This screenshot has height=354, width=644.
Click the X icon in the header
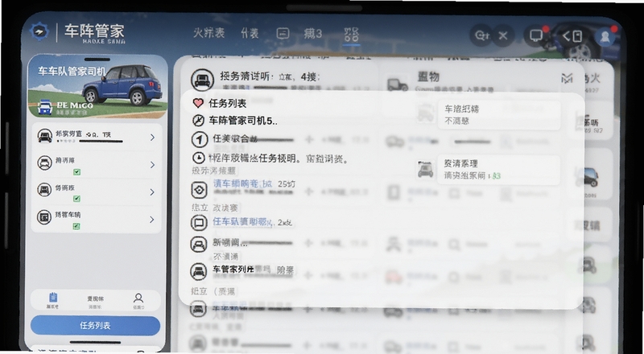point(503,35)
